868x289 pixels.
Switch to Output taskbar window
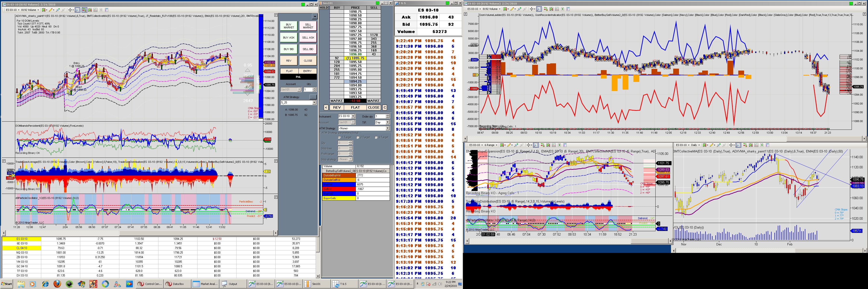pos(233,284)
